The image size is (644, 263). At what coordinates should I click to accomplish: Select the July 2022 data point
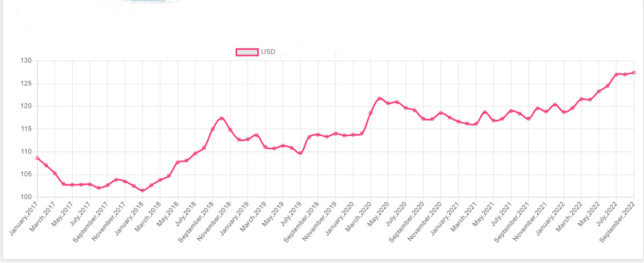point(616,74)
